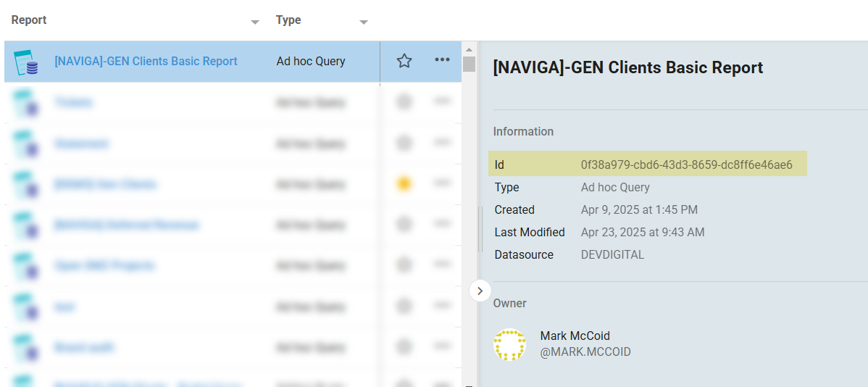
Task: Click the report list scrollbar up arrow
Action: (469, 47)
